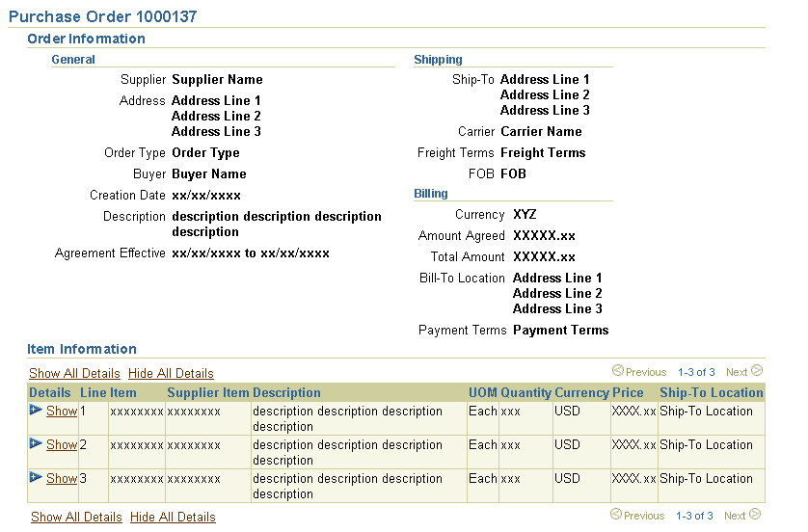Expand details arrow for line 2
This screenshot has height=532, width=808.
point(36,443)
